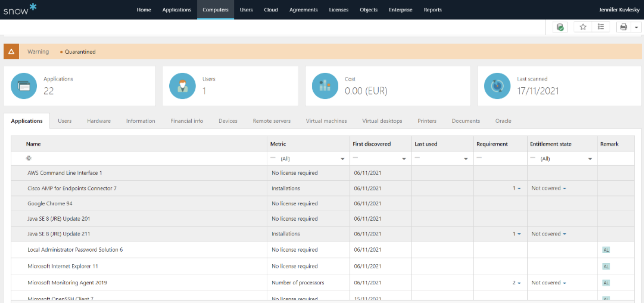Open the Entitlement state filter dropdown
The height and width of the screenshot is (303, 644).
(590, 159)
